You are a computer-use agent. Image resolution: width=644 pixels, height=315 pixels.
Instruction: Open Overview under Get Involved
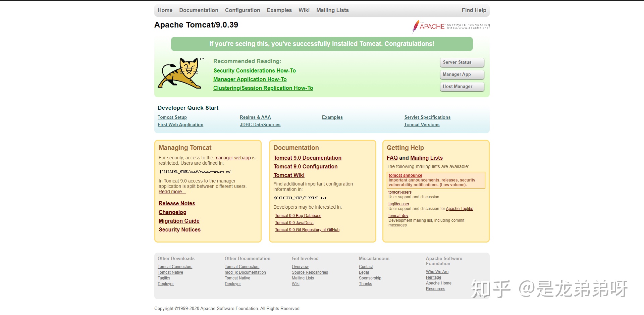(x=300, y=267)
